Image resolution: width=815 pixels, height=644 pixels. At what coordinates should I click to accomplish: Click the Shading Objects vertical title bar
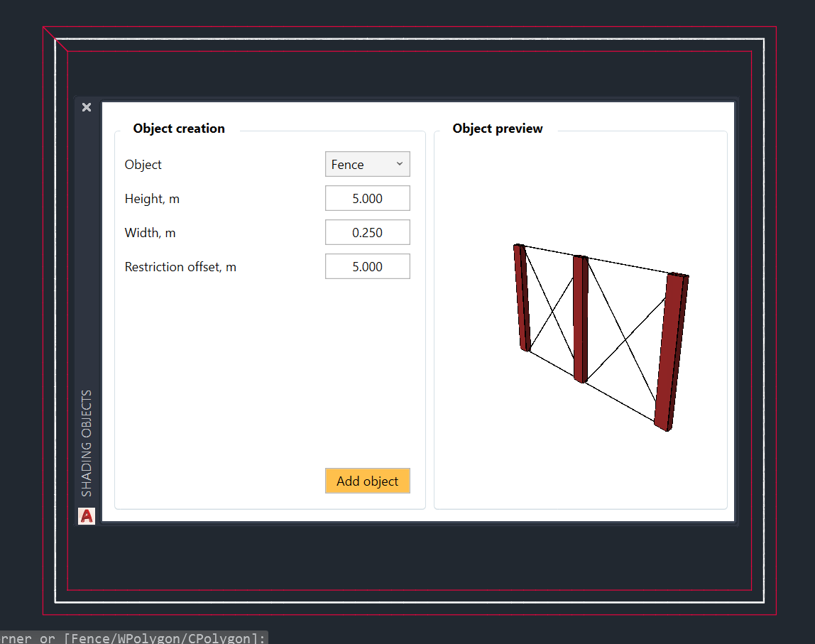pos(87,442)
